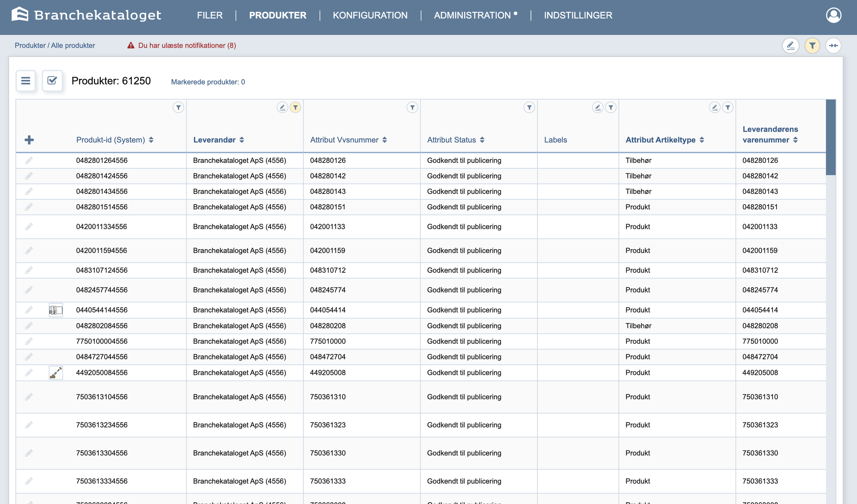Open the unread notifications warning link
The image size is (857, 504).
[x=186, y=46]
